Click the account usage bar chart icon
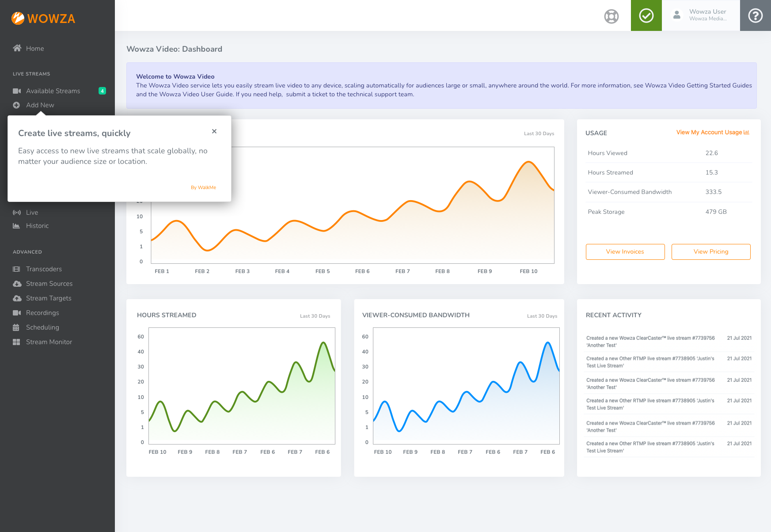Screen dimensions: 771x532 (747, 132)
